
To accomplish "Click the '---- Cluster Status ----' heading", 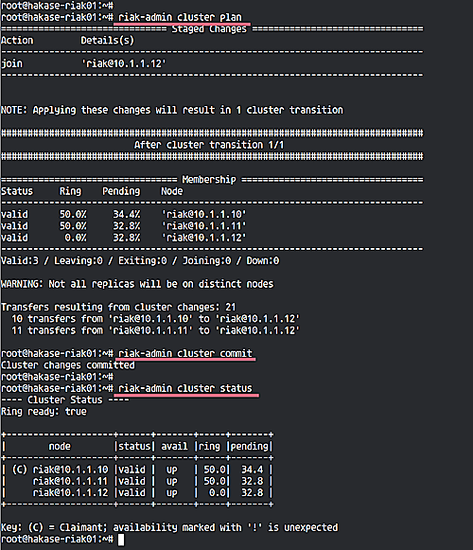I will click(65, 400).
